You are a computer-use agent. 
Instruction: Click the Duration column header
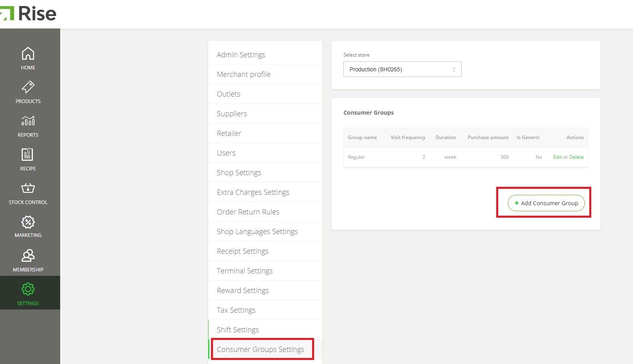point(446,138)
